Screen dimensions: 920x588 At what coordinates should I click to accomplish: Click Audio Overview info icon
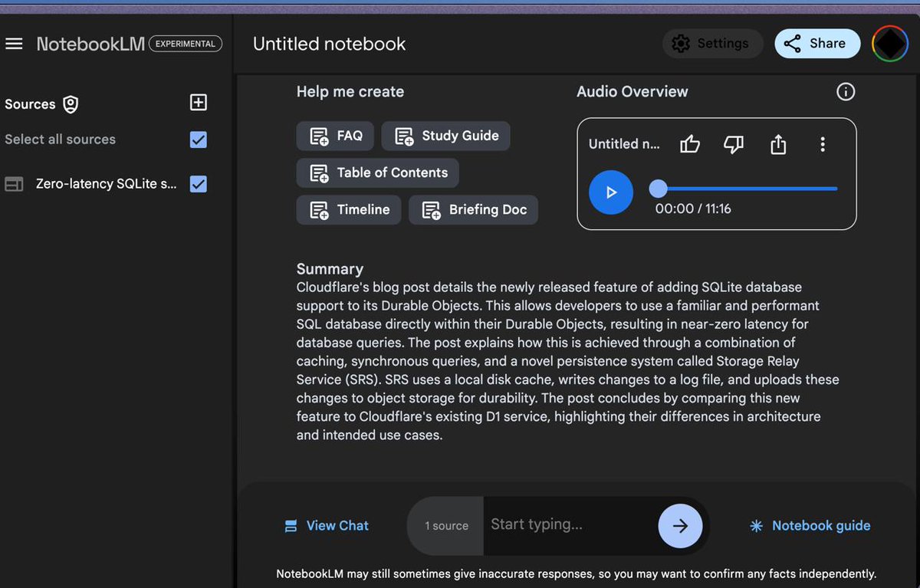[846, 92]
